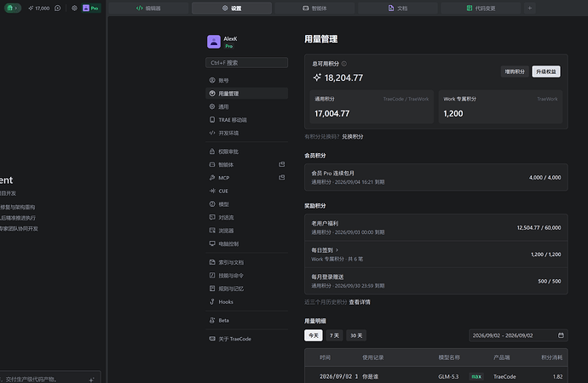Click the 会员 Pro 连续包月 row
The height and width of the screenshot is (383, 588).
(x=436, y=177)
